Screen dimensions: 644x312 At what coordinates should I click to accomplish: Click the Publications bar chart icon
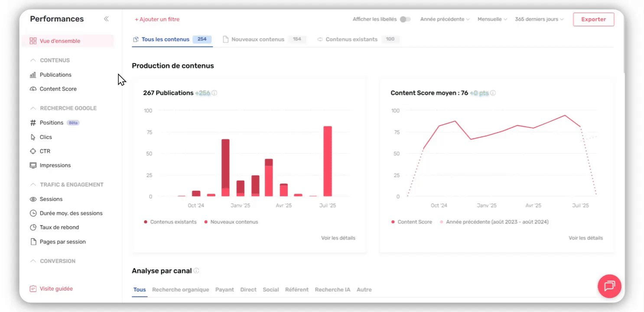pyautogui.click(x=33, y=75)
